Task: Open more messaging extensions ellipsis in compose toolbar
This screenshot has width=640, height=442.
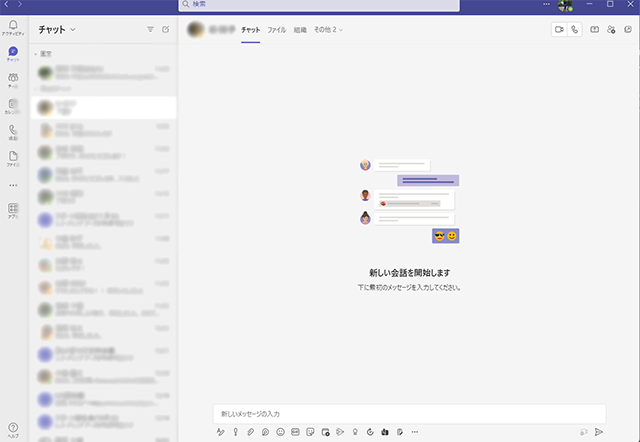Action: coord(415,432)
